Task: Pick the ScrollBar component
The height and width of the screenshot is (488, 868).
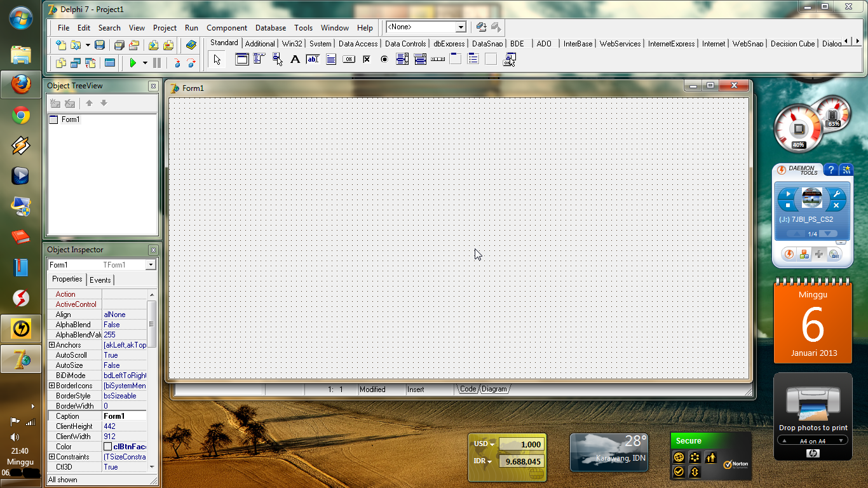Action: pos(438,60)
